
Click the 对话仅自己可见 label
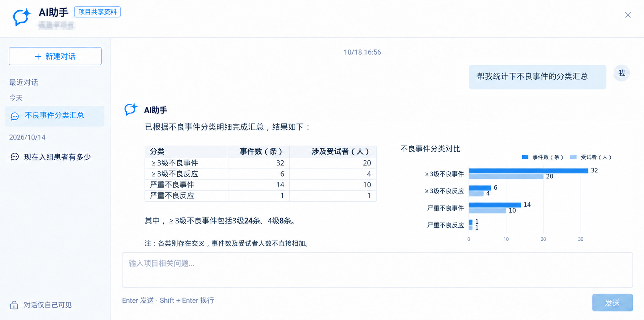pos(47,305)
